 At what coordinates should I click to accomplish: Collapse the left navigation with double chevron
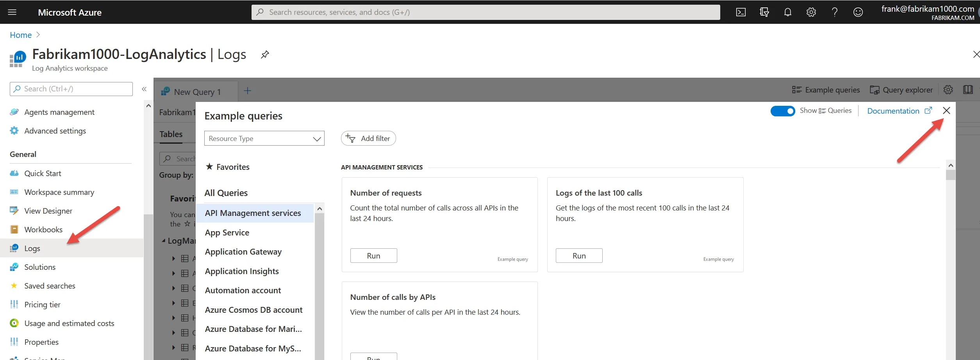click(144, 89)
